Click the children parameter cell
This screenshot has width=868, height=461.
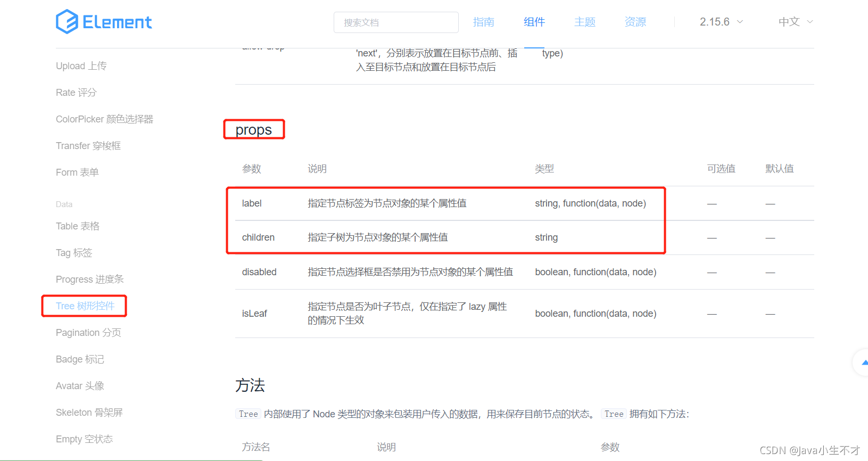258,237
